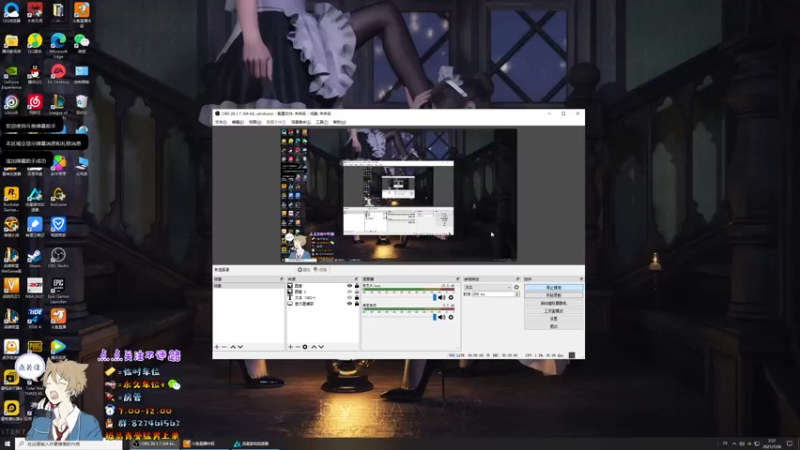Open the 工具 (Tools) menu
Screen dimensions: 800x450
coord(321,122)
